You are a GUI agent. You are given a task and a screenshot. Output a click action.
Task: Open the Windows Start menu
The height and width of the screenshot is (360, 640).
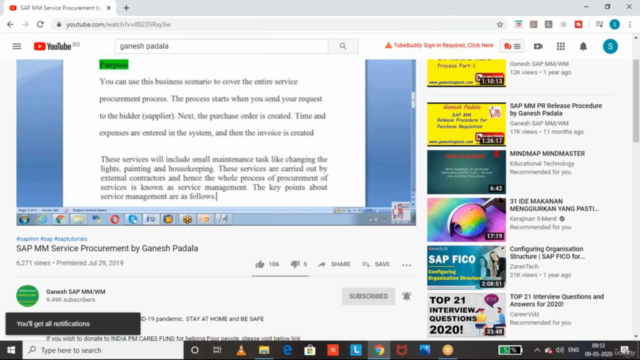[x=11, y=350]
